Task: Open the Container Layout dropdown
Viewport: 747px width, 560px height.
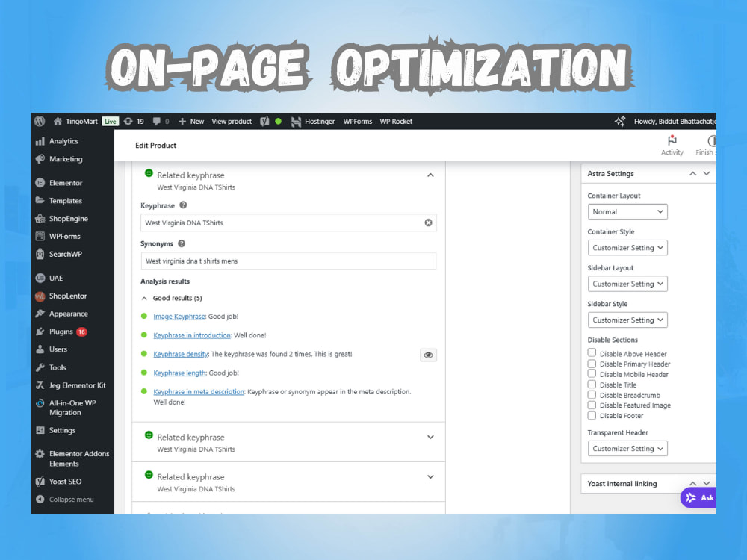Action: [627, 211]
